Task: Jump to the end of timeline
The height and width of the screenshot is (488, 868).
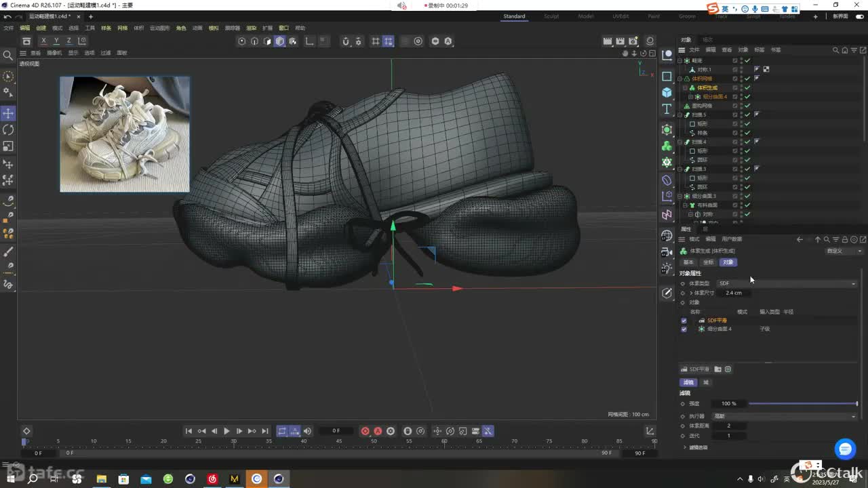Action: click(264, 431)
